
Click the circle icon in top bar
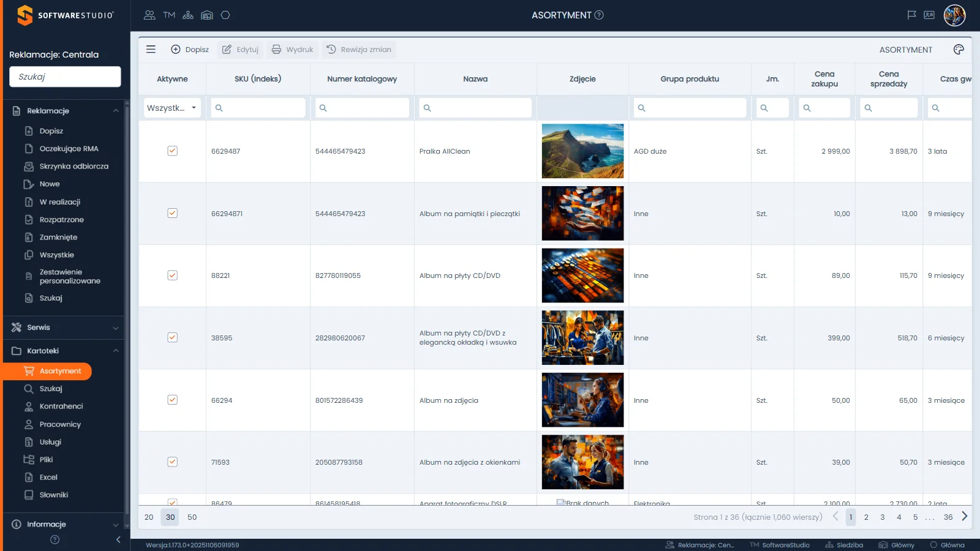225,15
